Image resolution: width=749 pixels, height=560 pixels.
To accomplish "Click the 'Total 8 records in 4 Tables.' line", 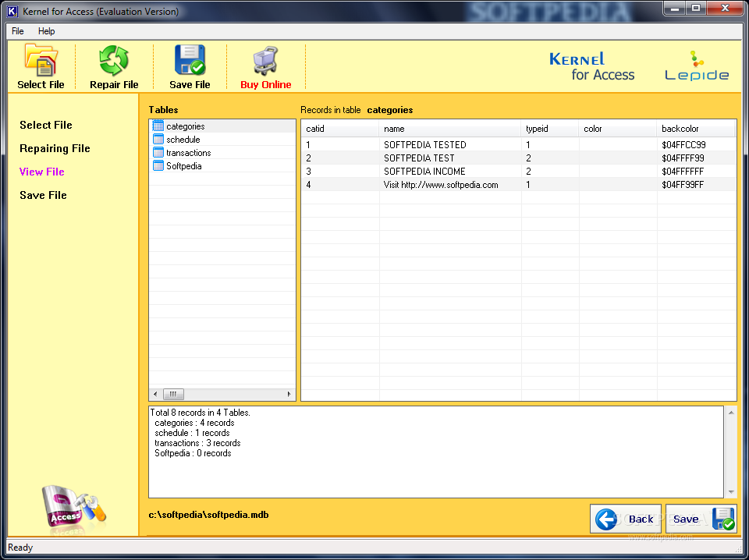I will click(201, 413).
